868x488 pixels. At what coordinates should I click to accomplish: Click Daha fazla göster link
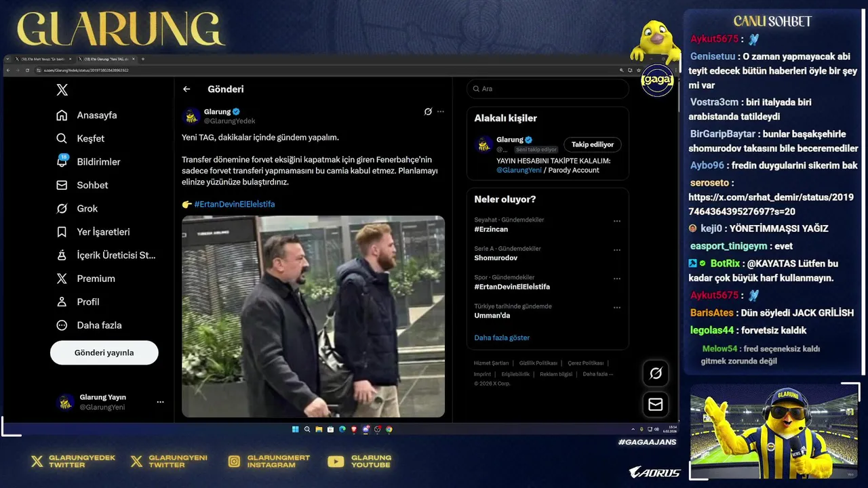502,338
